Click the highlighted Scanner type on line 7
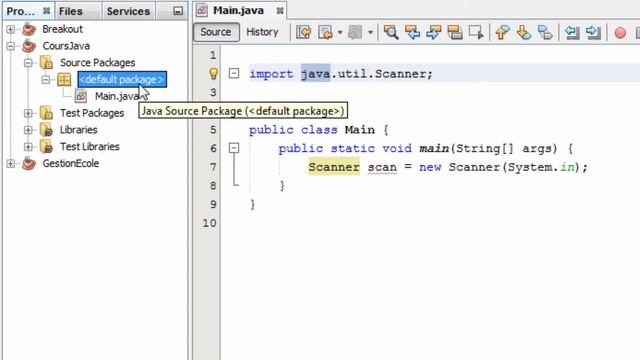640x360 pixels. (x=334, y=167)
